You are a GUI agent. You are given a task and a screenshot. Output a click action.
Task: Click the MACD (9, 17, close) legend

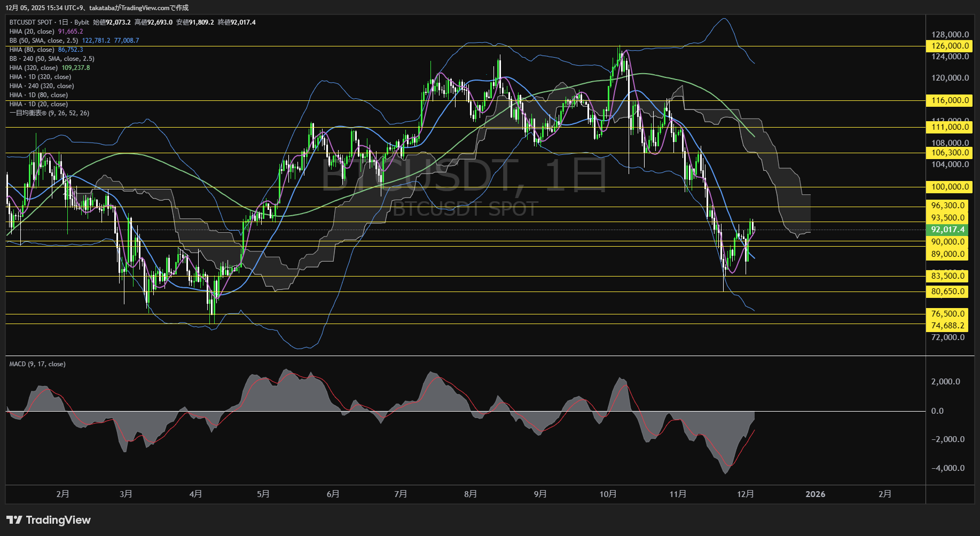[x=37, y=364]
